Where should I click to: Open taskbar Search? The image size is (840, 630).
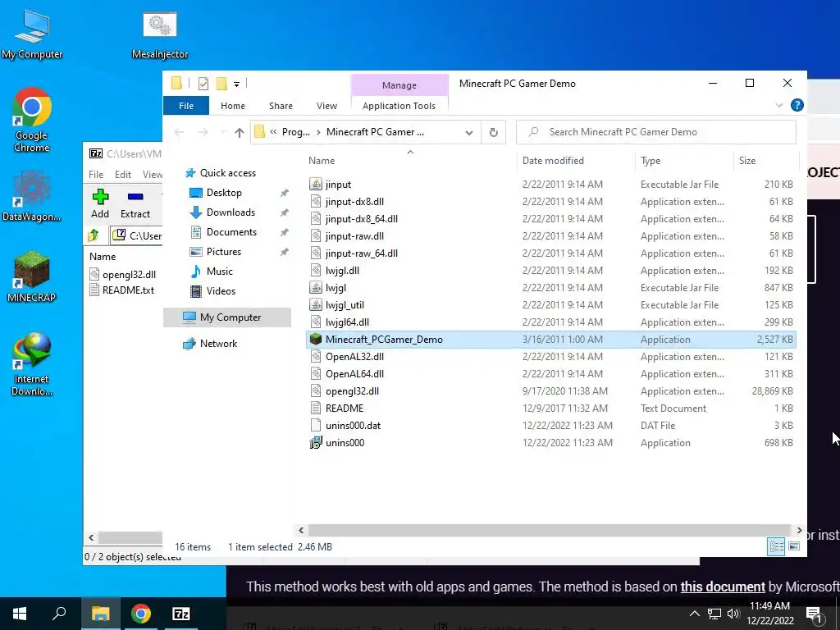(x=59, y=614)
